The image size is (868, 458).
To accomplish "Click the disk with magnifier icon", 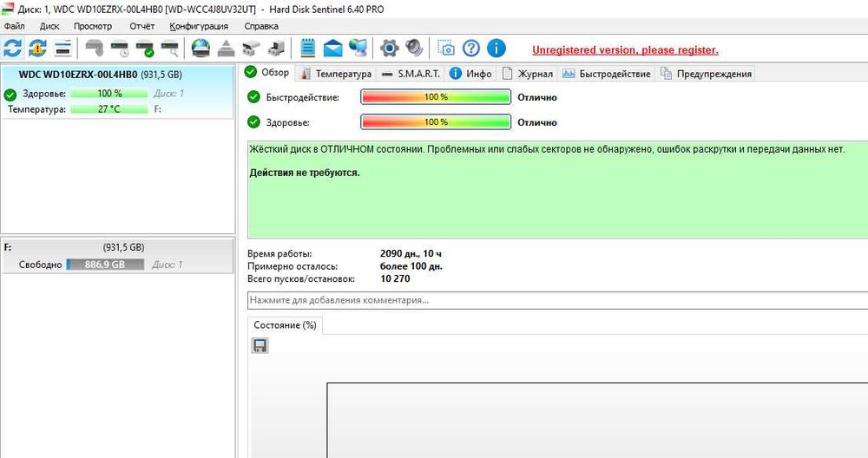I will tap(170, 49).
